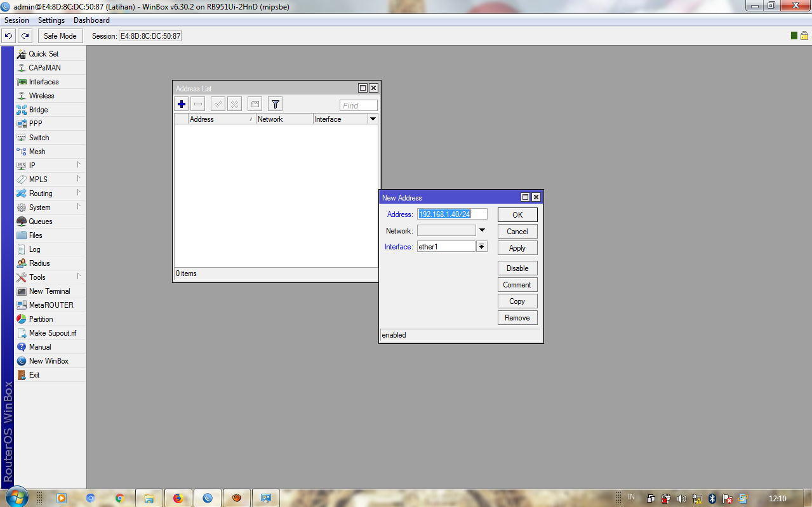The image size is (812, 507).
Task: Open Queues in sidebar
Action: [x=50, y=221]
